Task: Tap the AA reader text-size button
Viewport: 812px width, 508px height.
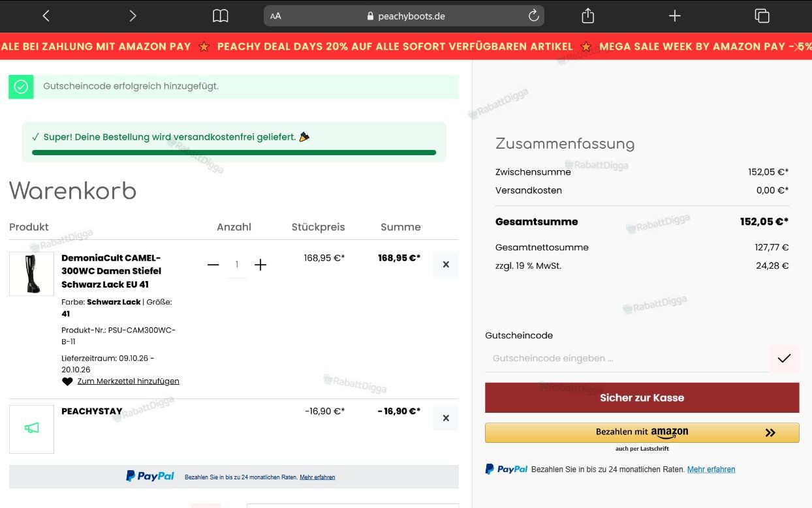Action: (275, 16)
